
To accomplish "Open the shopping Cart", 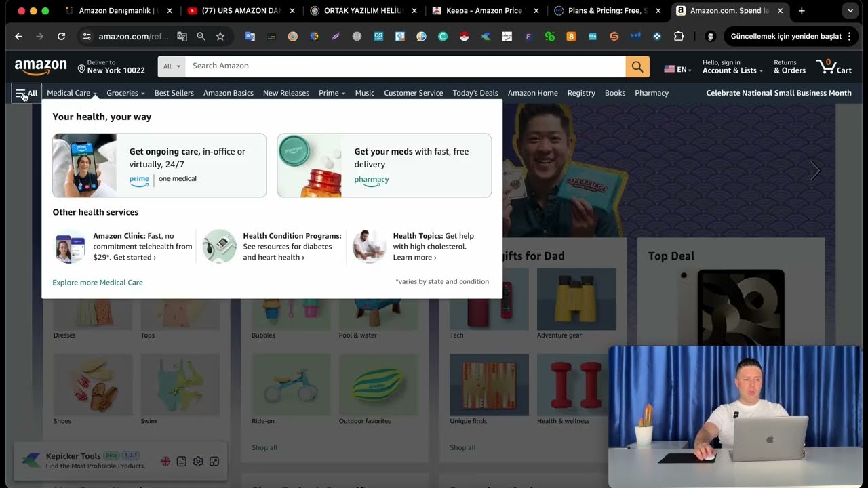I will (834, 66).
